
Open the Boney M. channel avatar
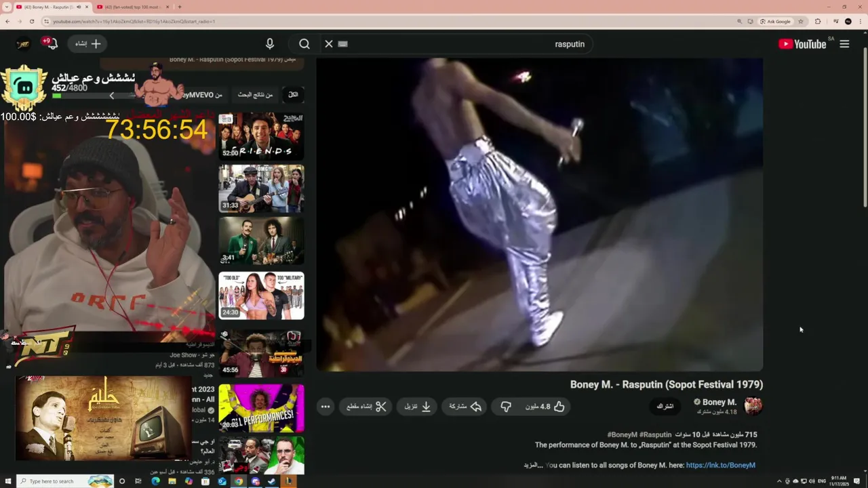[x=753, y=406]
